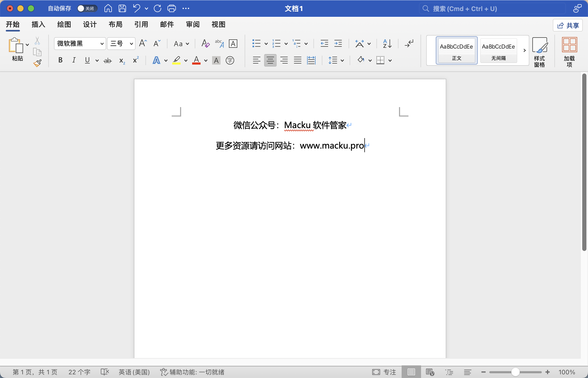This screenshot has width=588, height=378.
Task: Select the No Spacing style
Action: click(x=498, y=50)
